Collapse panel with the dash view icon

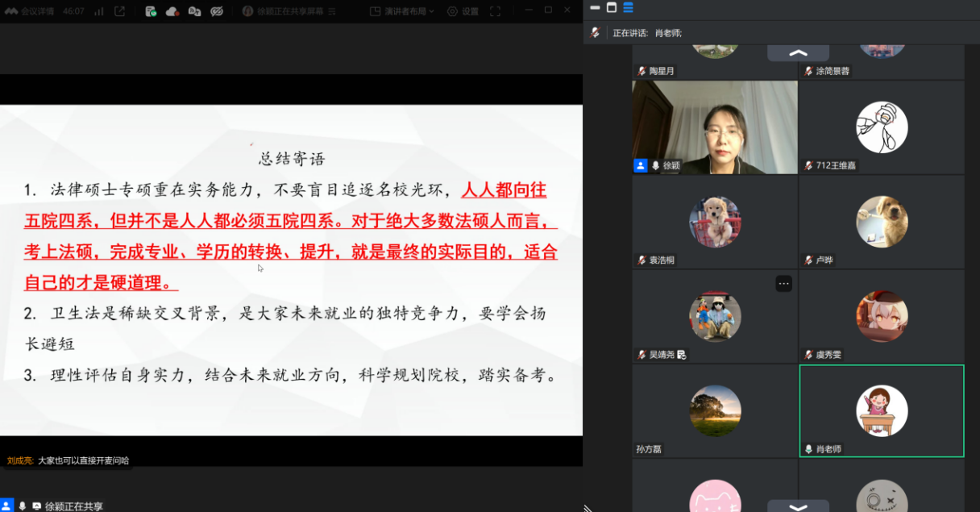coord(595,8)
